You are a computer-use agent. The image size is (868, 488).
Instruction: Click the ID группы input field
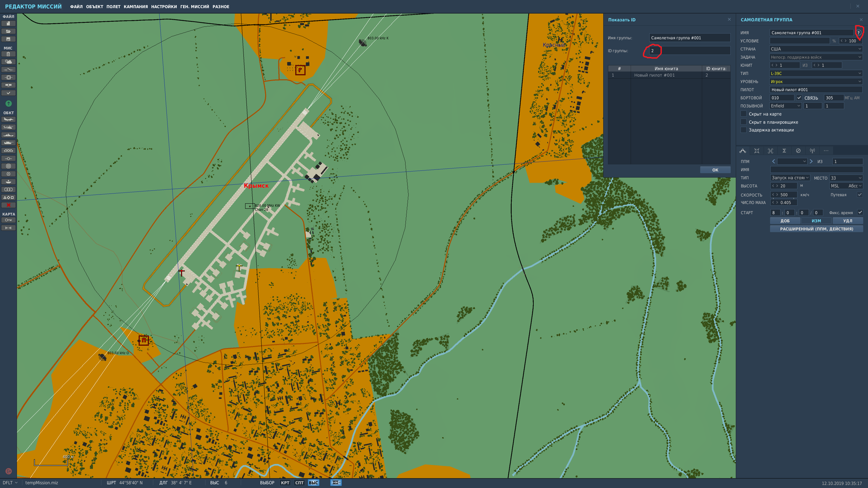690,51
